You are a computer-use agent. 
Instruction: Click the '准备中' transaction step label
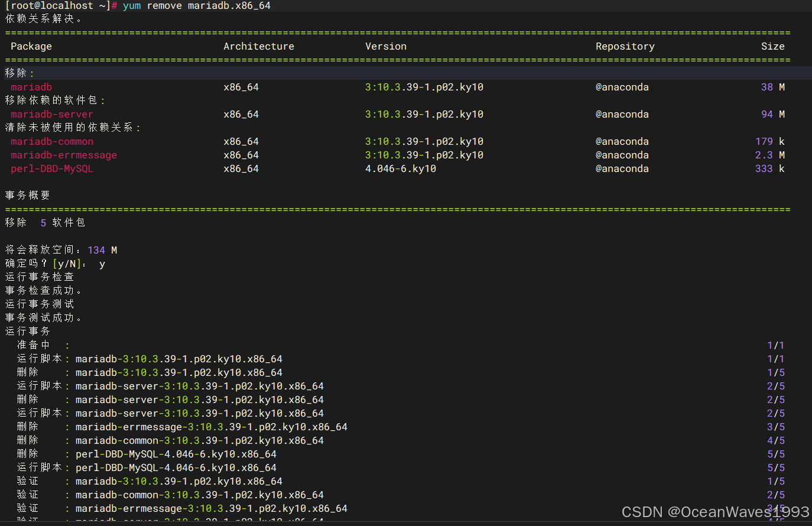pyautogui.click(x=34, y=345)
